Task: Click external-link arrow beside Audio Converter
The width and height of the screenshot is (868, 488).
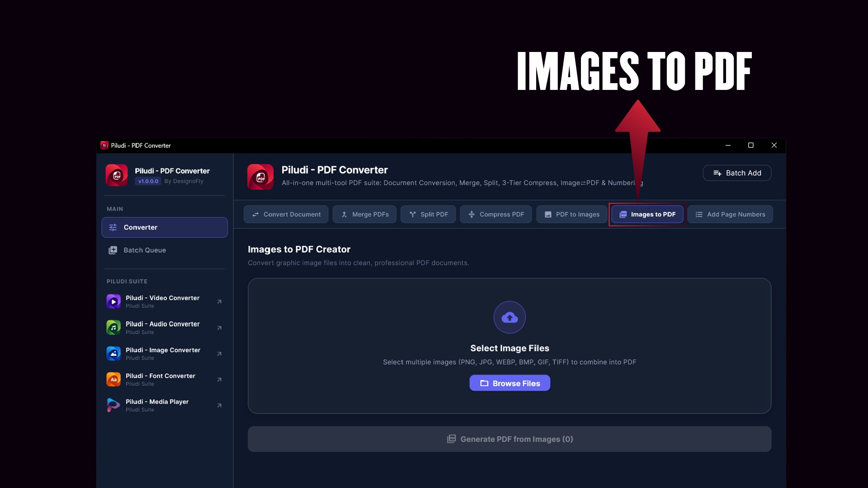Action: click(x=219, y=328)
